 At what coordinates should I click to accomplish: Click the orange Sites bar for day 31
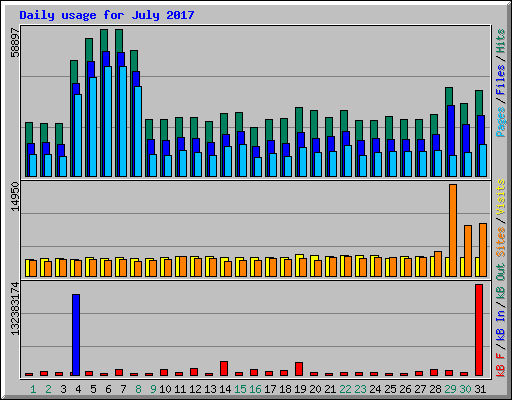[x=483, y=250]
